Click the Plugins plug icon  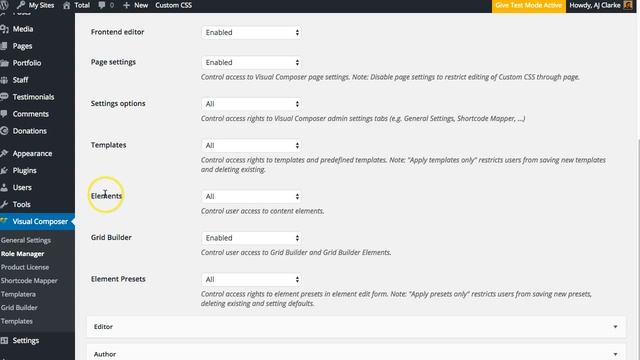4,171
